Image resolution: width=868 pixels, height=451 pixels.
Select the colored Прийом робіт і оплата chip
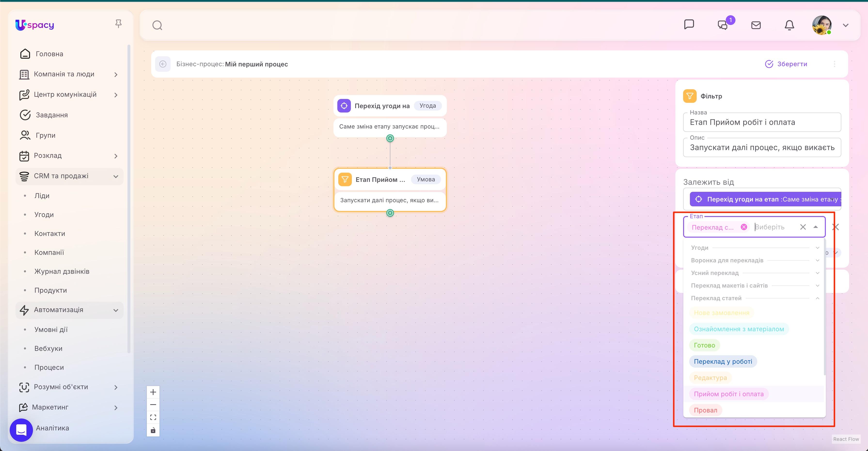[729, 394]
